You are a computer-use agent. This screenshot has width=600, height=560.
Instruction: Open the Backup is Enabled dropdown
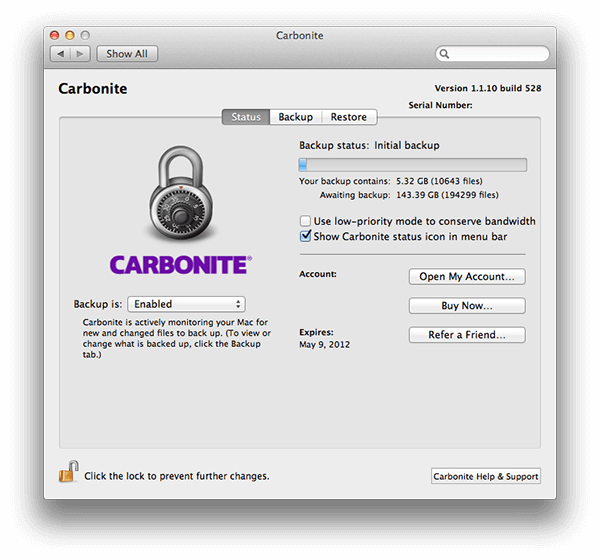(x=186, y=304)
